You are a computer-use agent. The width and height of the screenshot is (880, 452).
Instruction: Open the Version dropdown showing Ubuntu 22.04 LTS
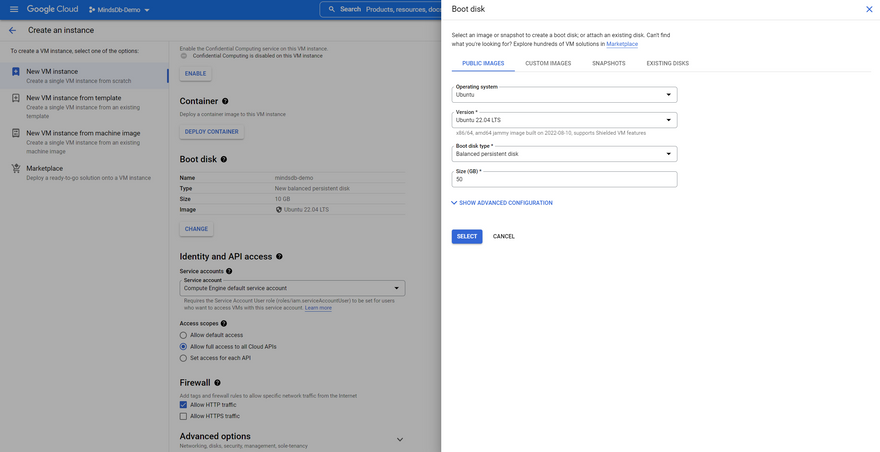[565, 120]
